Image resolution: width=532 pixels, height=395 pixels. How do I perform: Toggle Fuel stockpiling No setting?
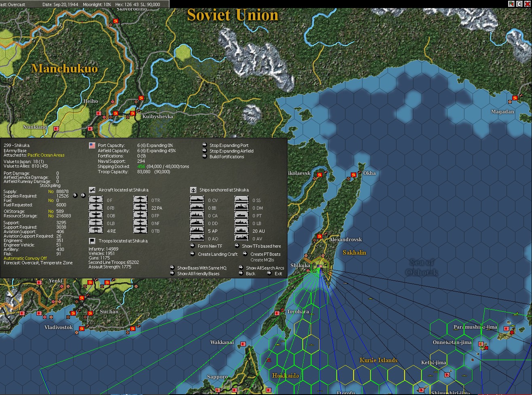tap(51, 200)
